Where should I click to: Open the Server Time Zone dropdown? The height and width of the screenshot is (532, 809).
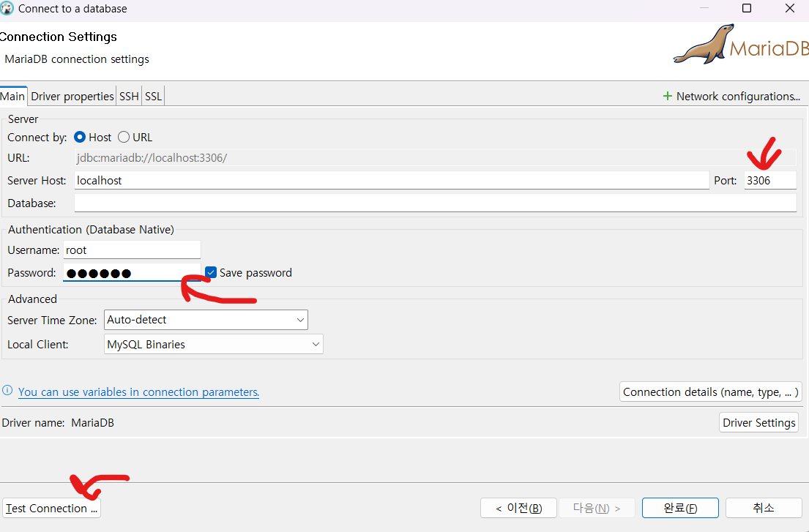coord(206,320)
